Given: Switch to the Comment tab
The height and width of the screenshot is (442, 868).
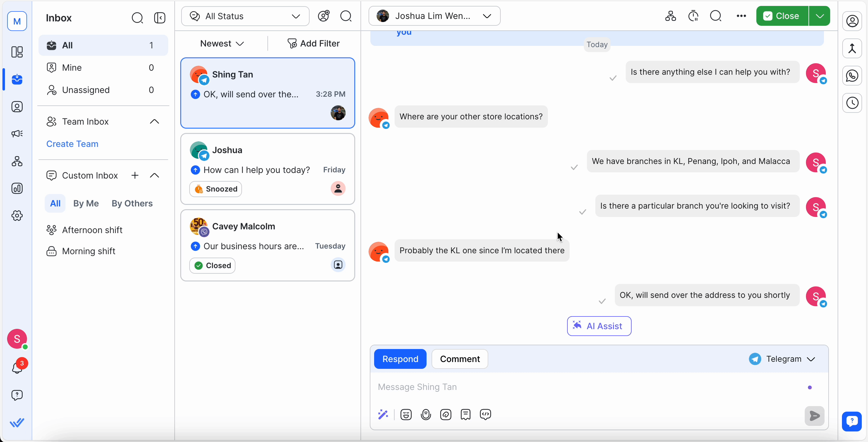Looking at the screenshot, I should pos(460,359).
